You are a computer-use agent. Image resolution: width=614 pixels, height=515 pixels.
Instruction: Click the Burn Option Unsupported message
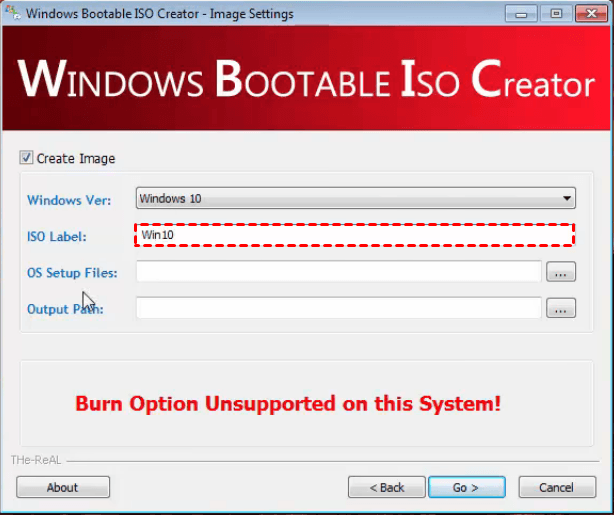click(288, 403)
